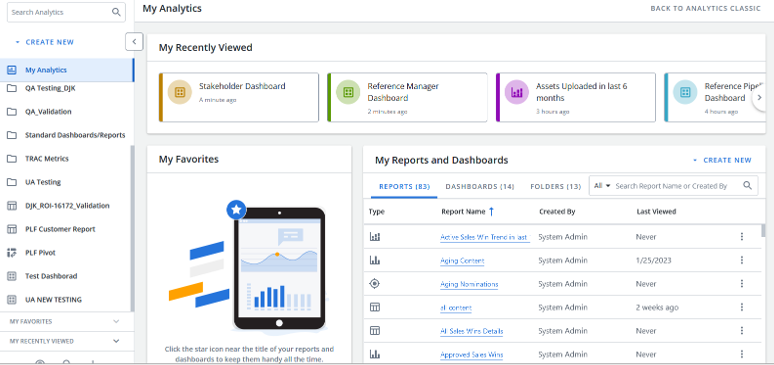Click the report search magnifier icon
The width and height of the screenshot is (774, 365).
(x=747, y=186)
